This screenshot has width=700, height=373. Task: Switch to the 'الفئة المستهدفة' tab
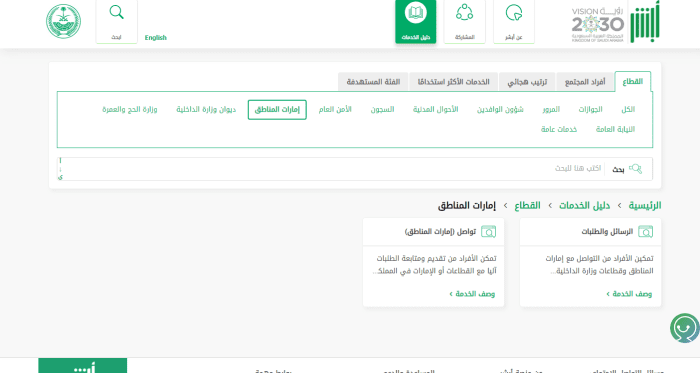[x=373, y=82]
